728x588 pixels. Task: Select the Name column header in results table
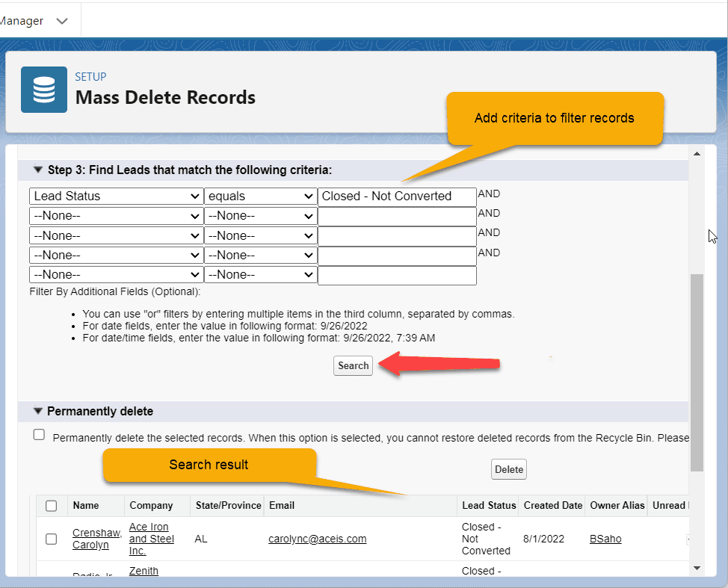click(85, 505)
